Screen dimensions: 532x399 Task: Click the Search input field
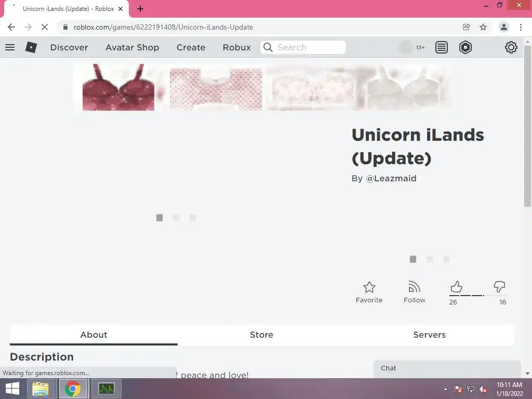pos(303,47)
